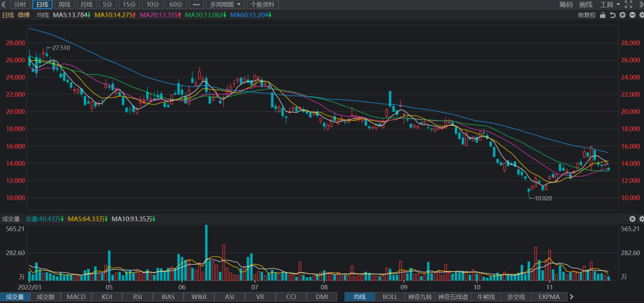Click the volume MA5:64.33万 value
This screenshot has width=644, height=303.
(88, 219)
